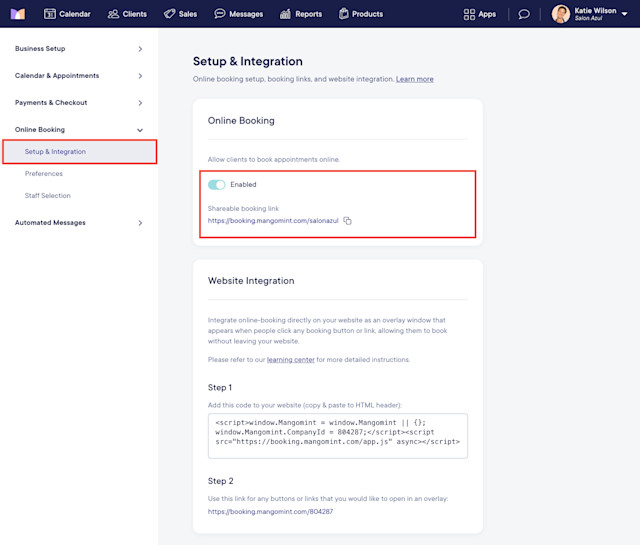Click the Website Integration heading
This screenshot has width=640, height=545.
[x=251, y=281]
